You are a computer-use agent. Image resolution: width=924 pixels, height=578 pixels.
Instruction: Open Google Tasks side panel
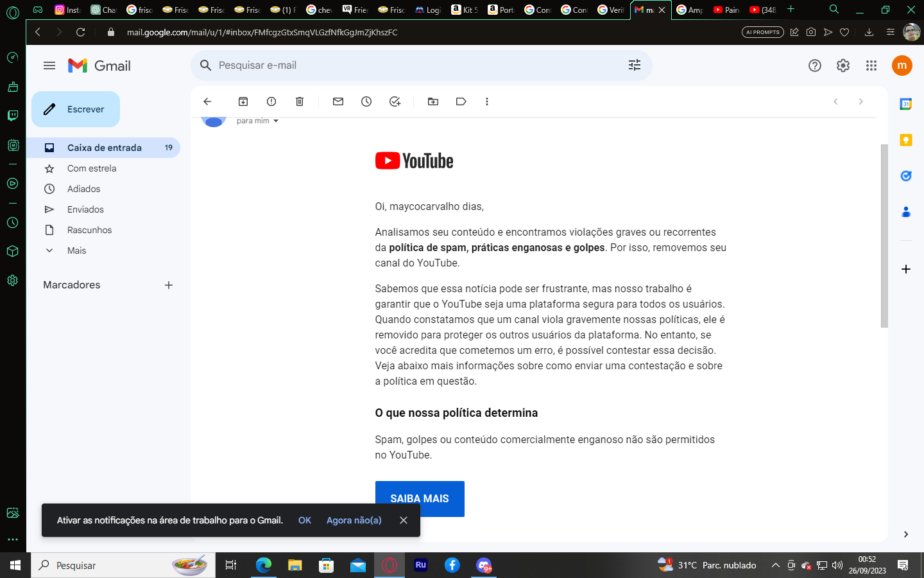906,176
